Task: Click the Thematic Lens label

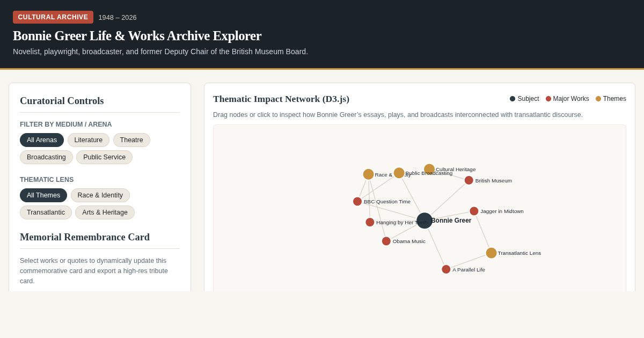Action: [47, 180]
